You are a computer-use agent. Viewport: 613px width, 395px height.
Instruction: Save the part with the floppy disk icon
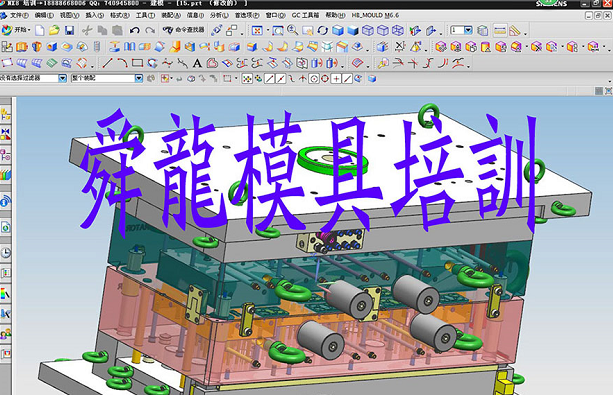point(70,30)
